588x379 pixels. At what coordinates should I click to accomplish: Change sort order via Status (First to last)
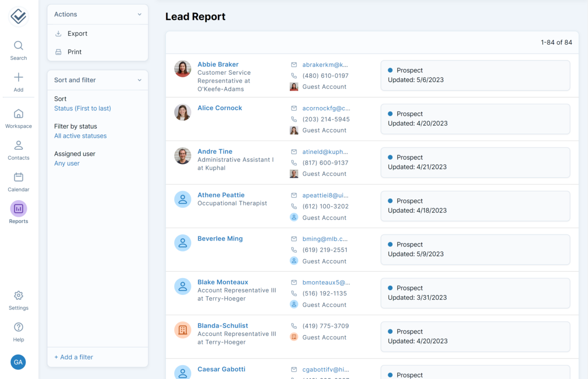(x=82, y=108)
